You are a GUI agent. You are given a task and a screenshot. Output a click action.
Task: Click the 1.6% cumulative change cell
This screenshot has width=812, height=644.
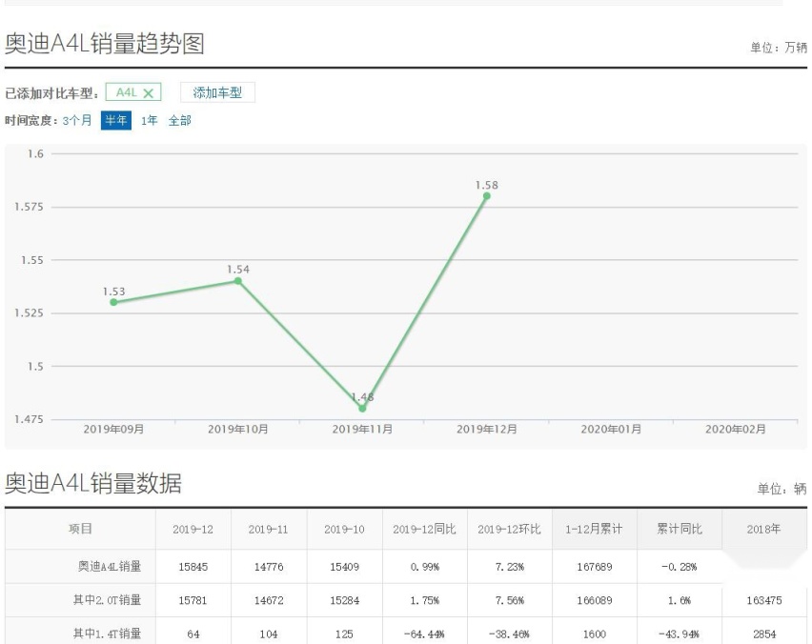(x=680, y=600)
